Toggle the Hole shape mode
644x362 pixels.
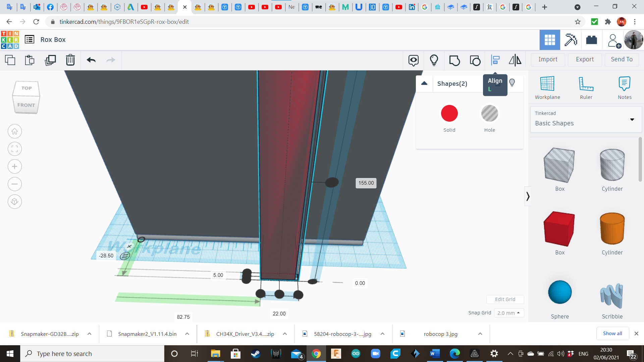click(489, 114)
